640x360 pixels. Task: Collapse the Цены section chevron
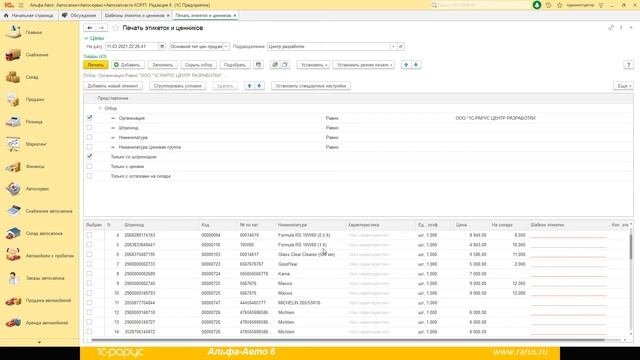tap(86, 38)
